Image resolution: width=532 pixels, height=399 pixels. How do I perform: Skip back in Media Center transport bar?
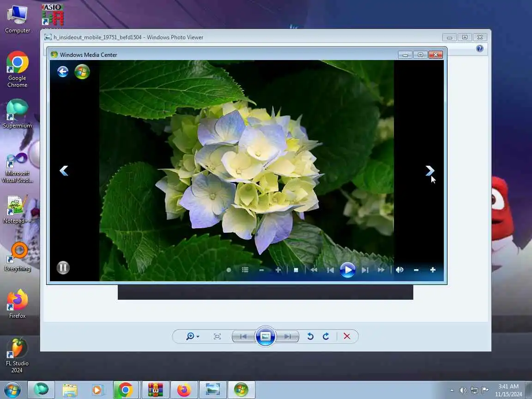tap(331, 270)
